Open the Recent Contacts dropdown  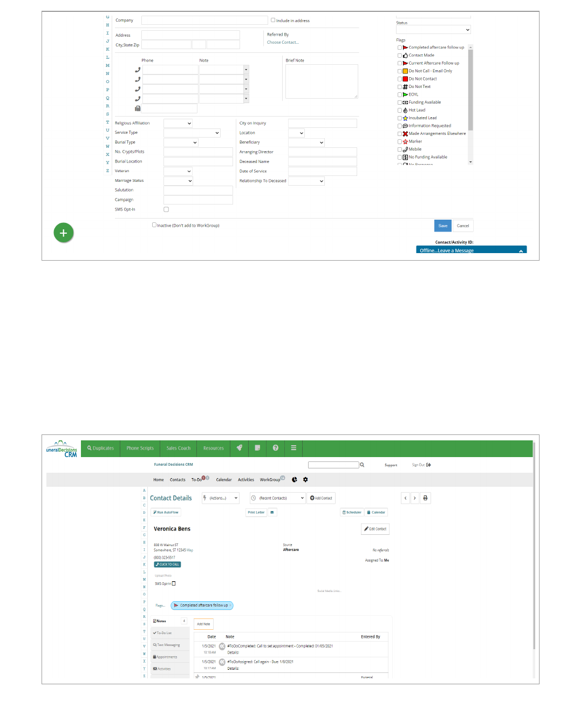[x=278, y=498]
